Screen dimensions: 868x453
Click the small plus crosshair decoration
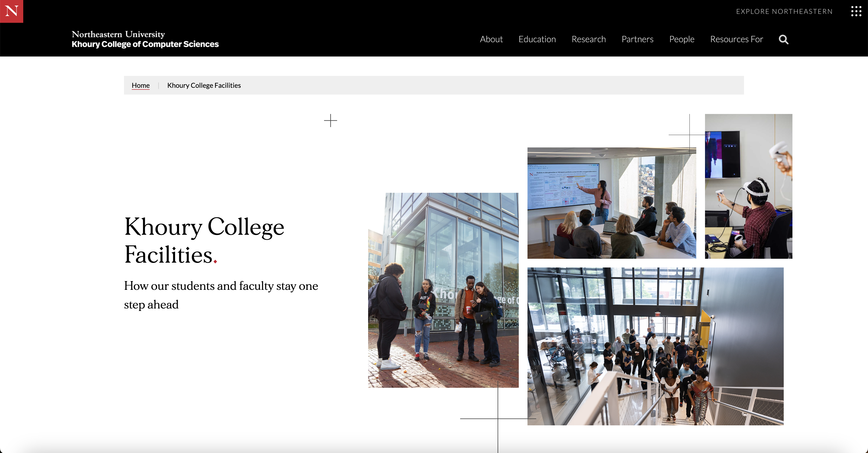(x=330, y=121)
